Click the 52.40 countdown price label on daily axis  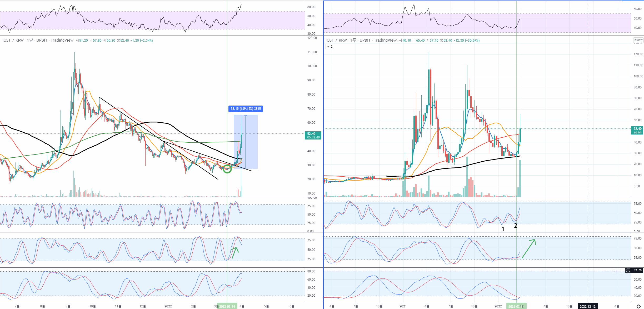(x=313, y=135)
